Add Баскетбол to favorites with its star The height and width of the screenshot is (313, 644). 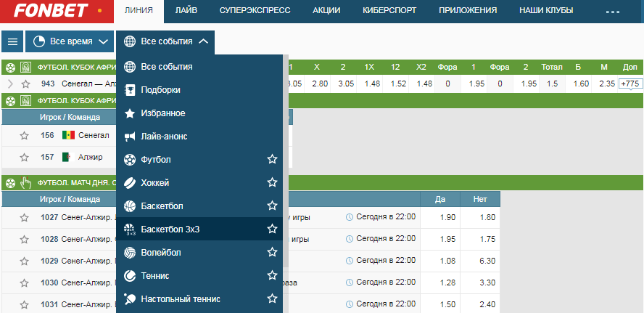click(272, 206)
